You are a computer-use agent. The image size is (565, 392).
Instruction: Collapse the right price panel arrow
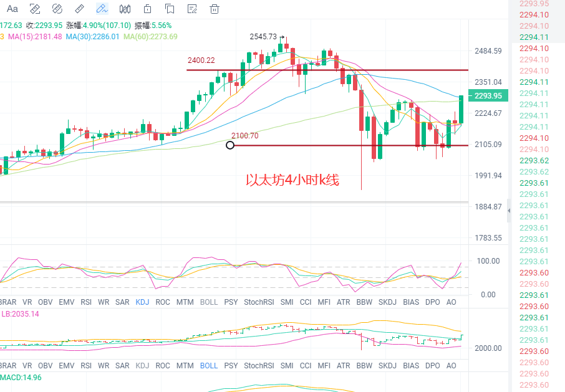click(x=508, y=211)
